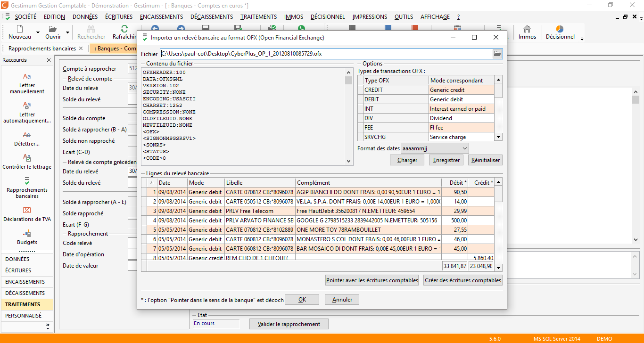Open Déclarations de TVA shortcut icon
The image size is (644, 343).
tap(27, 210)
